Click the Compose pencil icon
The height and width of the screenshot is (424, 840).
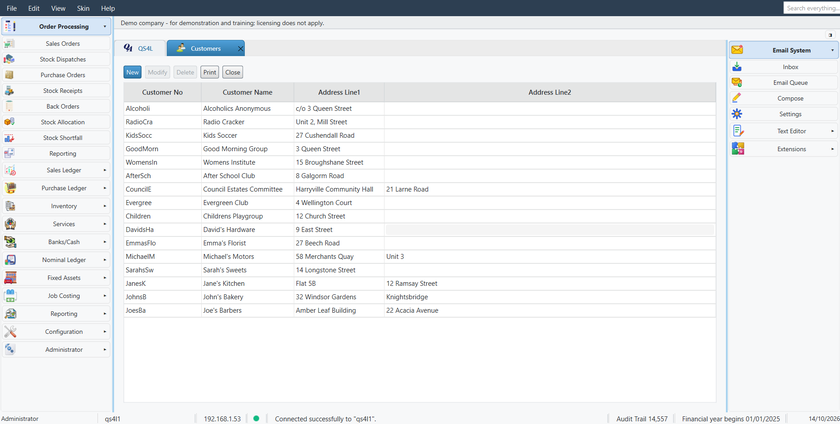(x=737, y=98)
